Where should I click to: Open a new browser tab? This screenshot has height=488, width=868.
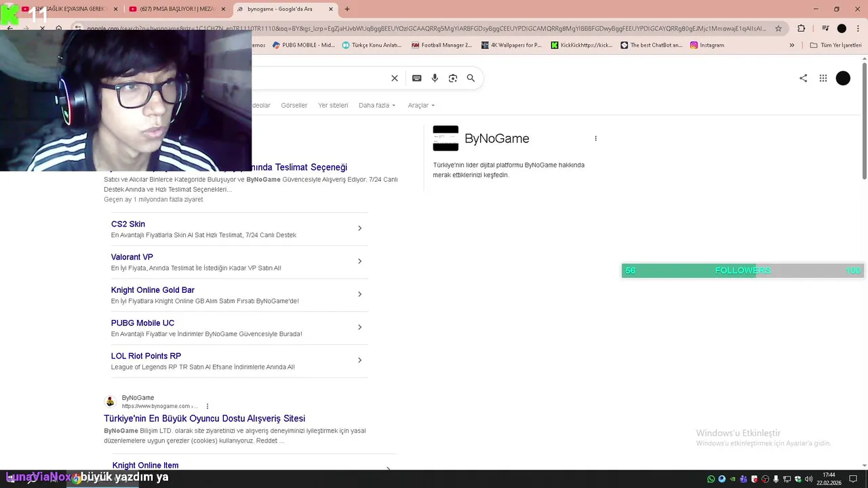pos(347,9)
